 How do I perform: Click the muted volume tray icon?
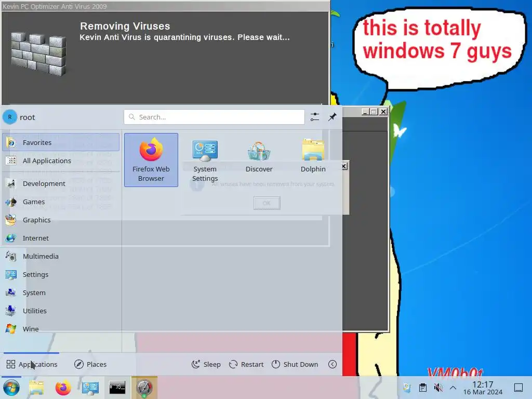438,388
